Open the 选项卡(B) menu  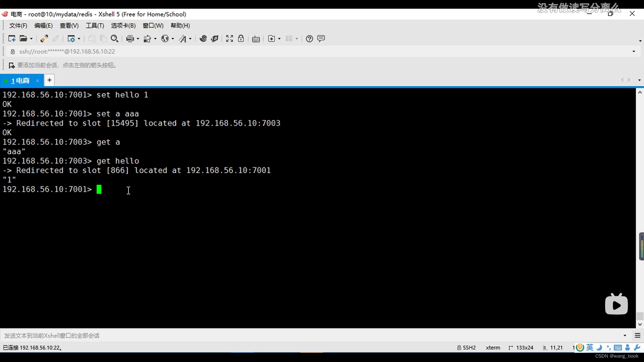123,26
